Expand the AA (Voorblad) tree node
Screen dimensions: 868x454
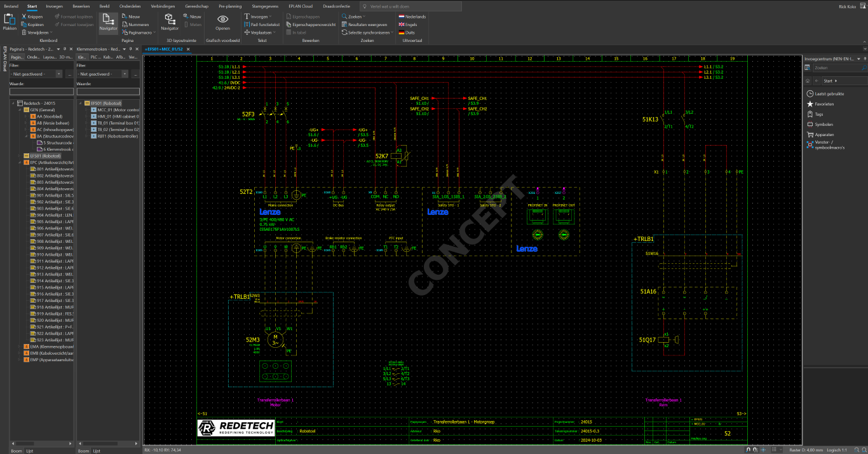coord(25,116)
